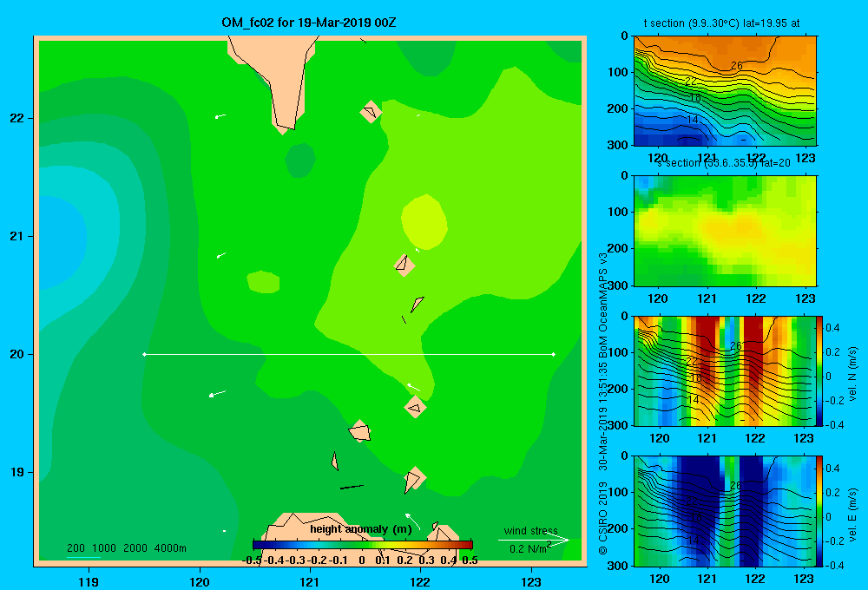This screenshot has width=868, height=590.
Task: Click latitude label 19 on main map axis
Action: (x=16, y=472)
